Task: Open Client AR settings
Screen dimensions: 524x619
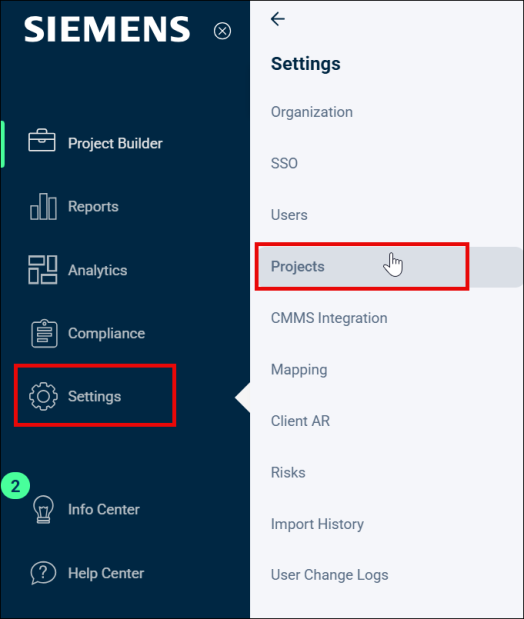Action: [x=300, y=421]
